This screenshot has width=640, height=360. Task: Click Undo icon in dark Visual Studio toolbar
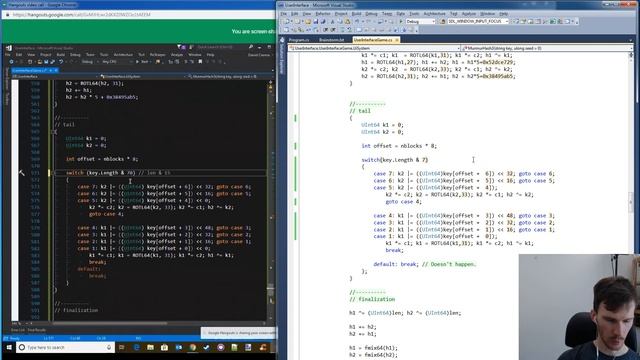[61, 62]
